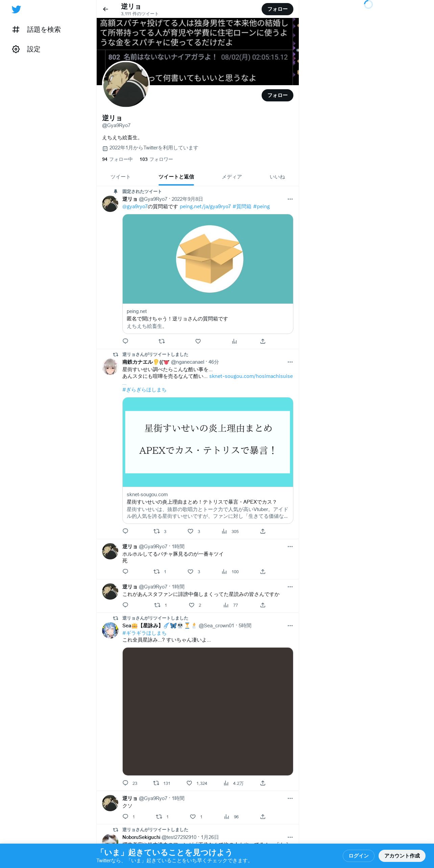Go back with the left arrow icon
The image size is (434, 868).
(x=105, y=9)
